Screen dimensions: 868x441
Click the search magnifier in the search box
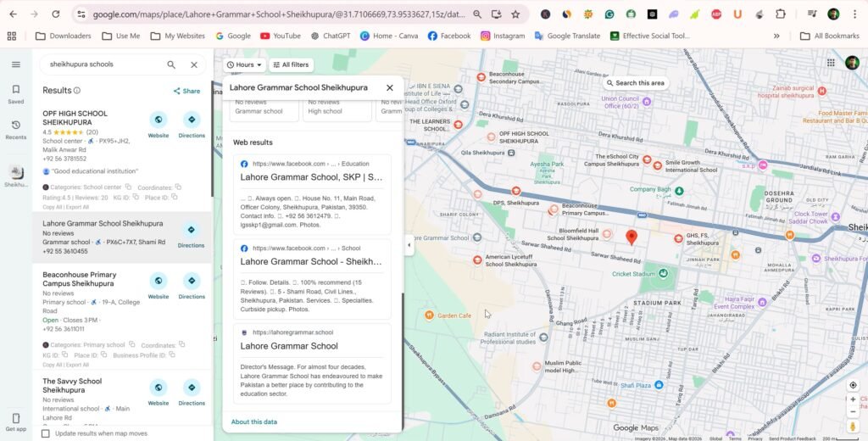pos(171,64)
